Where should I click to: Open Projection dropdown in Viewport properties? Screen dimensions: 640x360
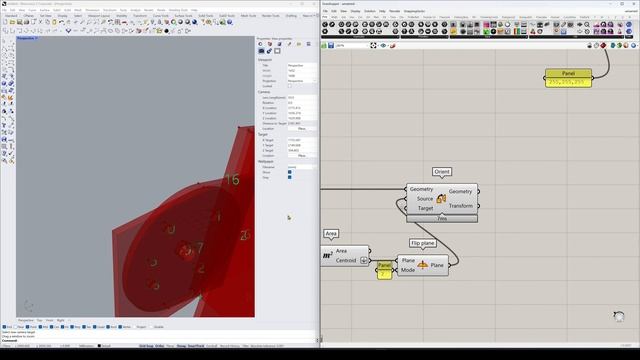click(x=302, y=81)
